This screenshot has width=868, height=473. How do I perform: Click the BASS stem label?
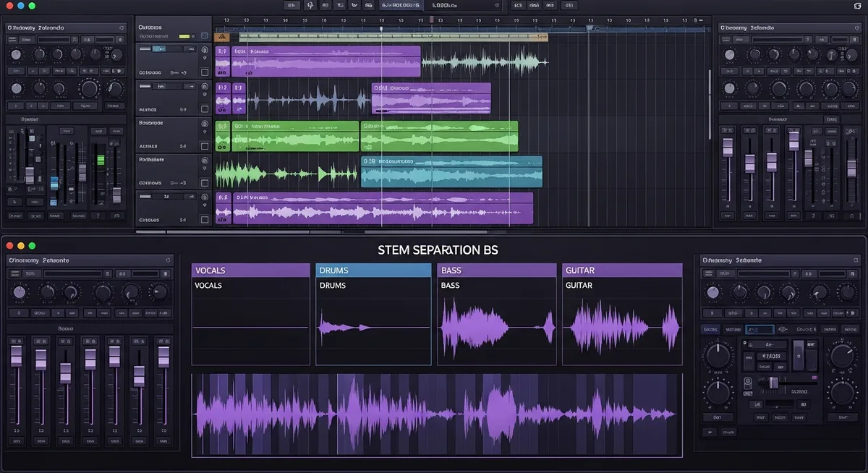(x=450, y=285)
